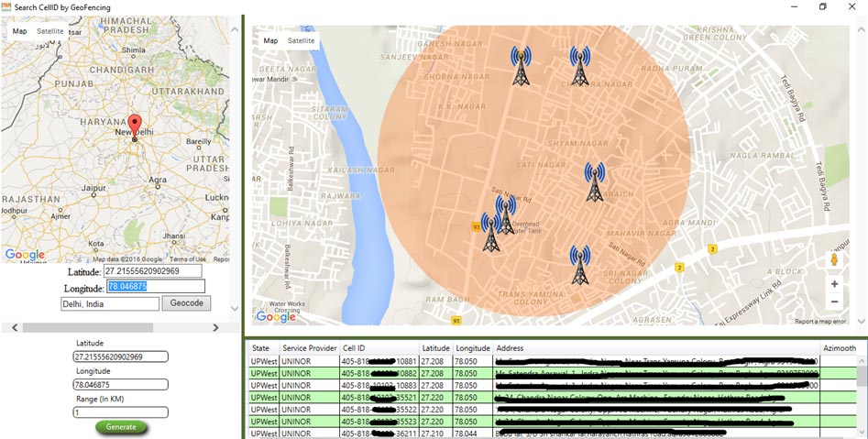The width and height of the screenshot is (868, 439).
Task: Click the lower Longitude input box
Action: pos(121,385)
